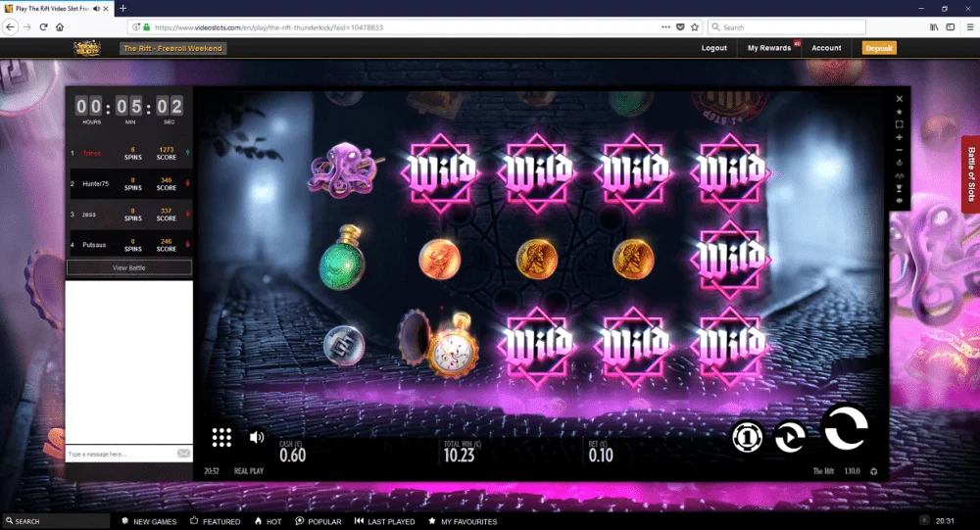The height and width of the screenshot is (530, 980).
Task: Open New Games category
Action: pyautogui.click(x=149, y=521)
